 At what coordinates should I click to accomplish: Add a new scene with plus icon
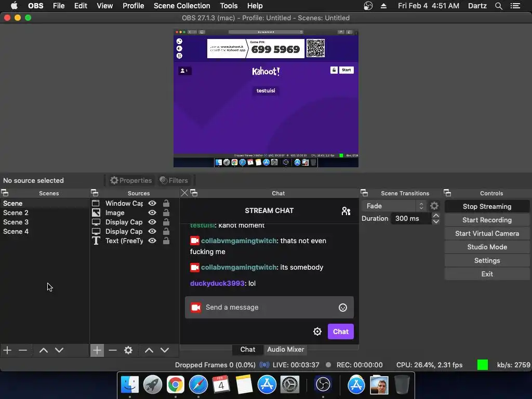[7, 350]
